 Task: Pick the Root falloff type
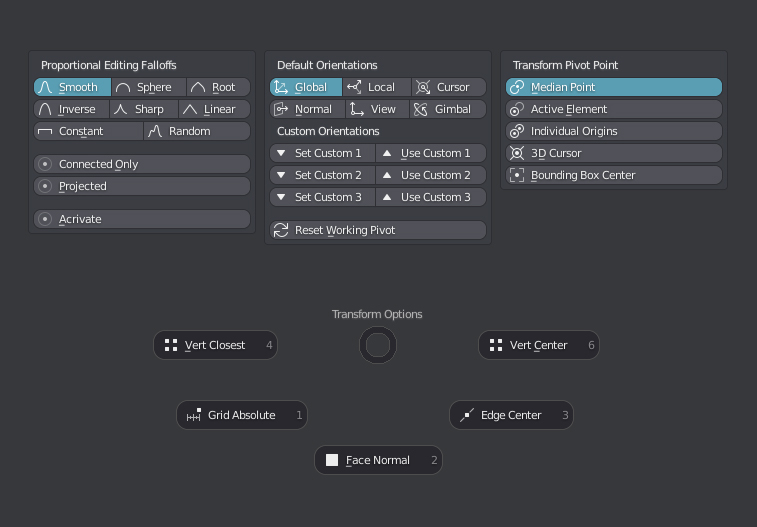click(218, 87)
